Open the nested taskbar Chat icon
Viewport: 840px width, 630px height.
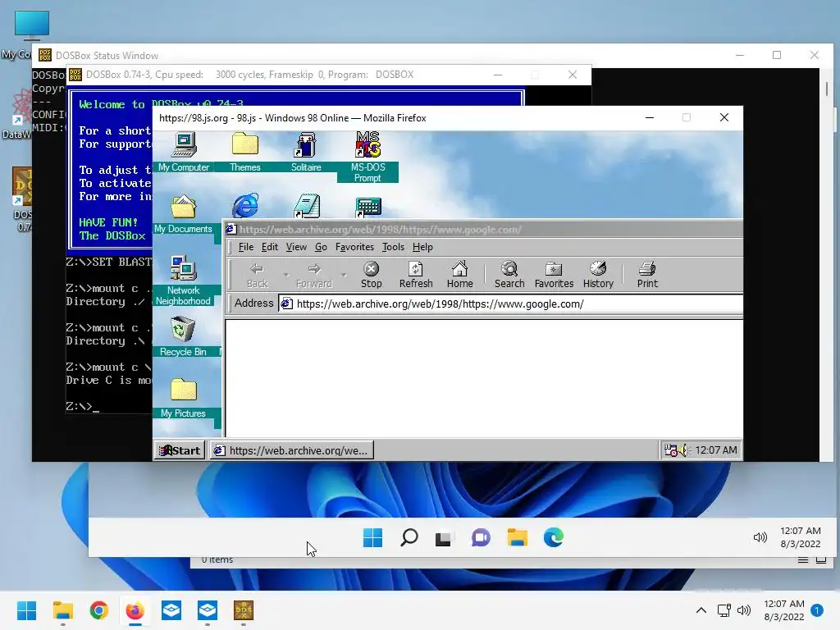click(x=481, y=537)
